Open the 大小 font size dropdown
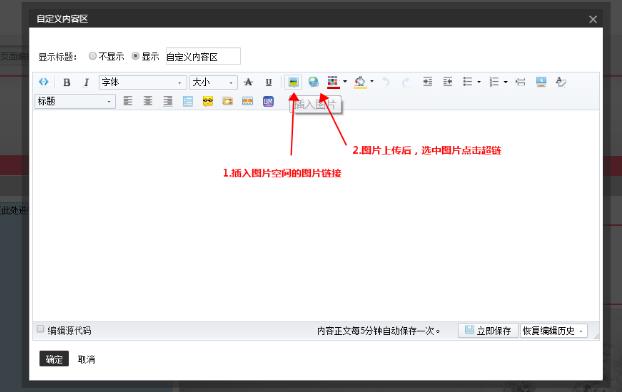 click(213, 82)
